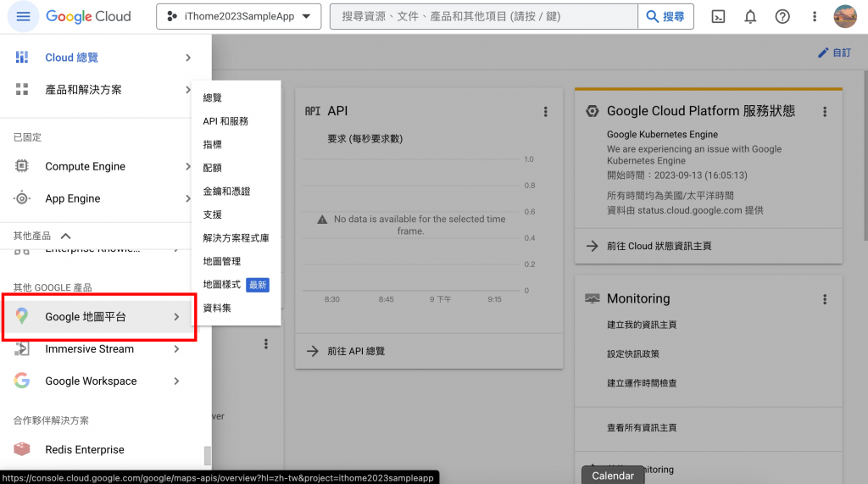Image resolution: width=868 pixels, height=484 pixels.
Task: Click the 自訂 customize pencil button
Action: pos(834,53)
